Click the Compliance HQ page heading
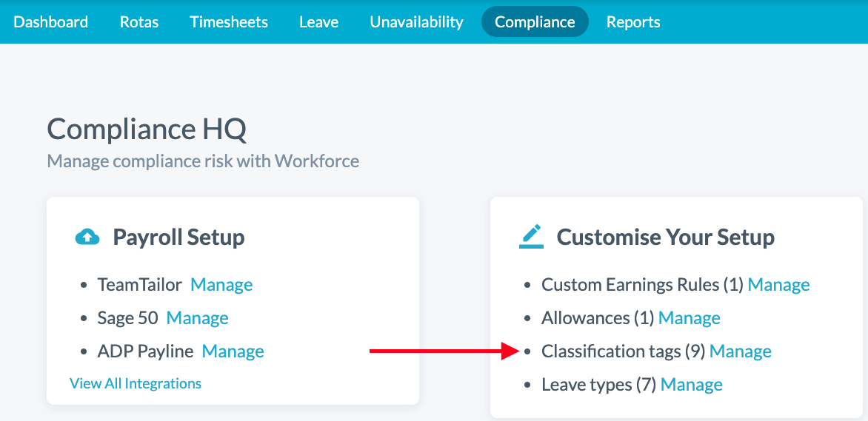The height and width of the screenshot is (421, 868). (x=147, y=129)
